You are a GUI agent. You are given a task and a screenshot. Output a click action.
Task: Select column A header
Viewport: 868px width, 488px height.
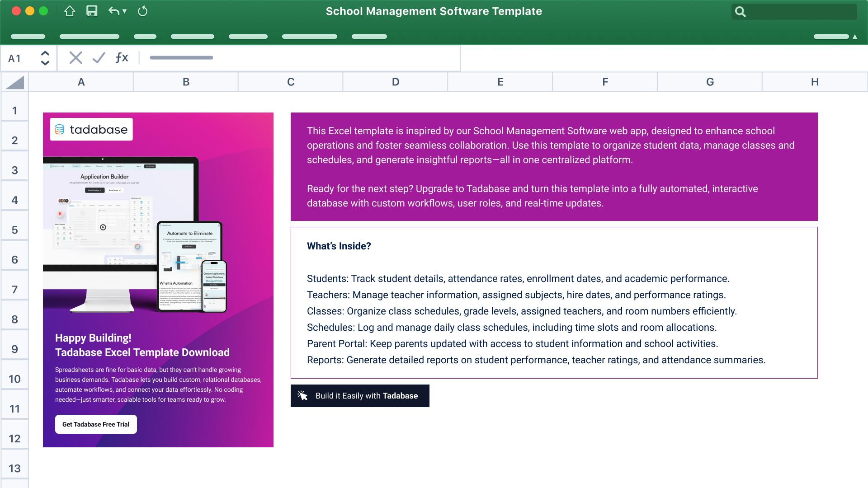tap(81, 82)
